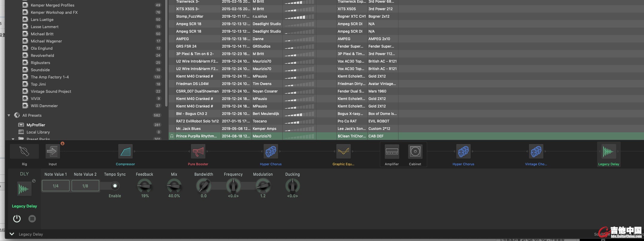644x241 pixels.
Task: Select the Willi Dammeier rig pack
Action: click(x=44, y=106)
